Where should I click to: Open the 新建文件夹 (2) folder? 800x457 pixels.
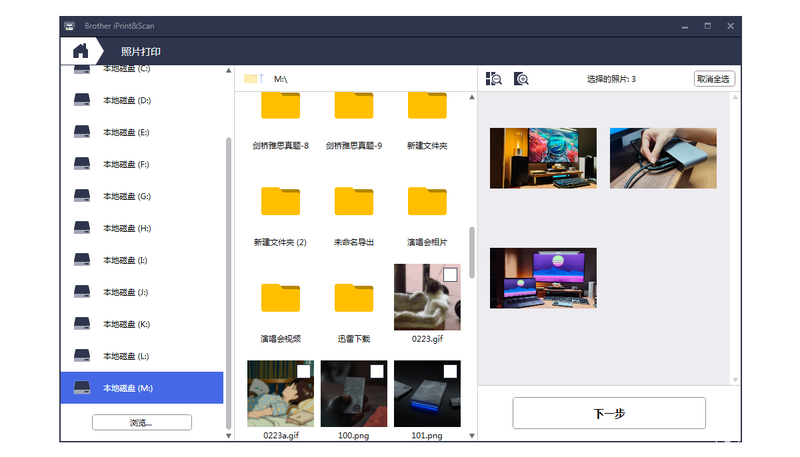[281, 201]
